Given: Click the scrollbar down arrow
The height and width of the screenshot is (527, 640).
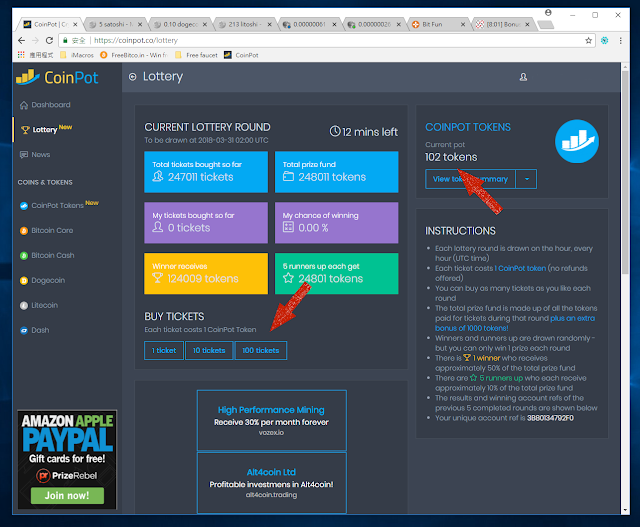Looking at the screenshot, I should pyautogui.click(x=625, y=510).
